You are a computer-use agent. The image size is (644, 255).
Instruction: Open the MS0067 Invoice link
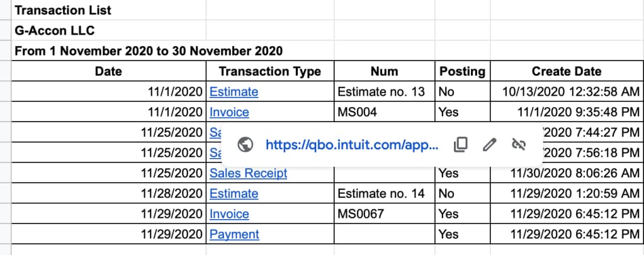click(x=229, y=214)
